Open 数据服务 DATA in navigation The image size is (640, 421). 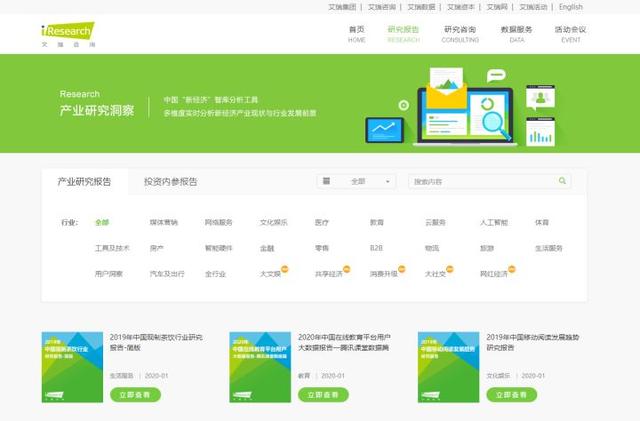(x=517, y=34)
